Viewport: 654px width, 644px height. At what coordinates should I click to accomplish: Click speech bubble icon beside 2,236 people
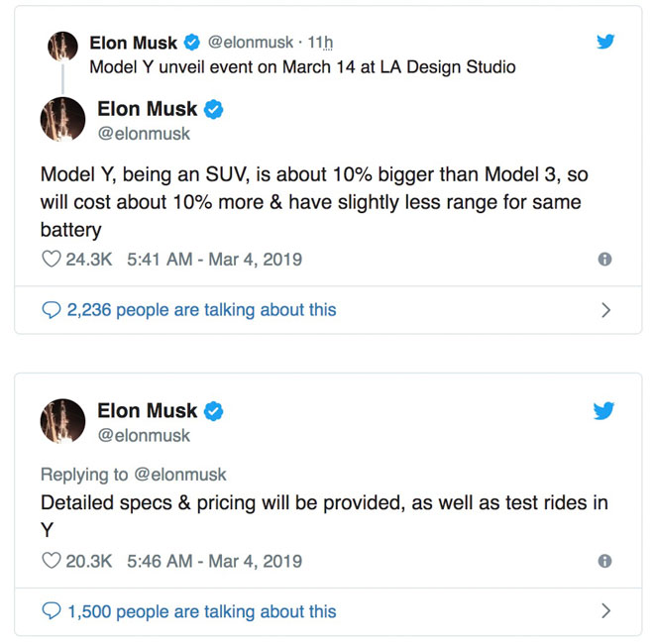52,310
